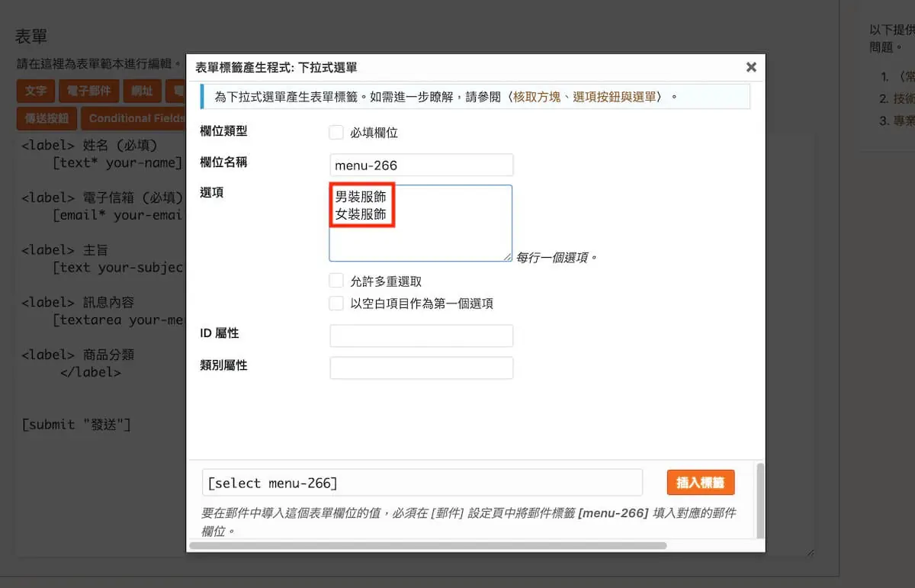Focus the ID 屬性 input field

[422, 336]
